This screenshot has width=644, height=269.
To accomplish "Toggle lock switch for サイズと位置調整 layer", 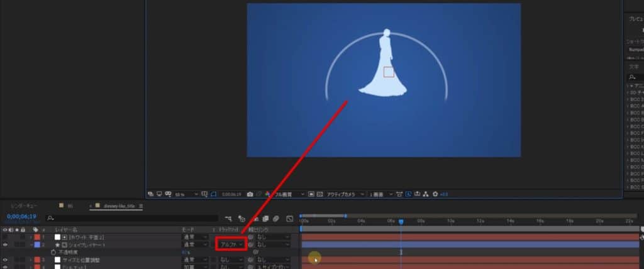I will click(23, 260).
